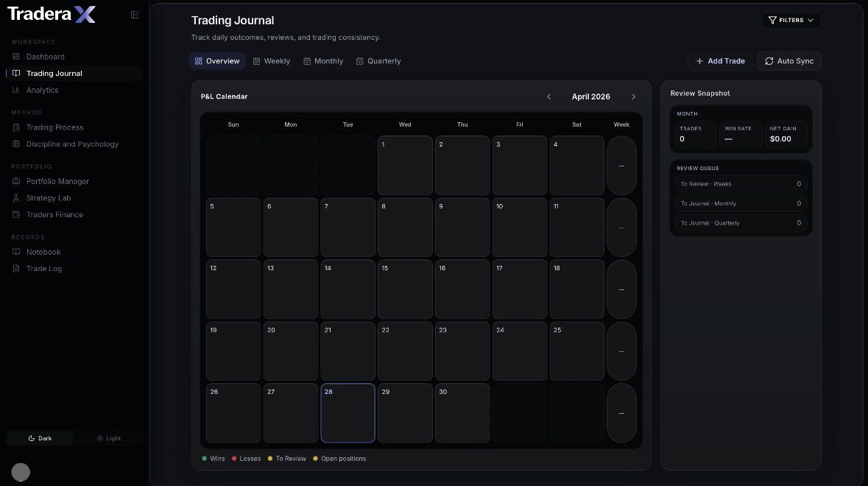Open Strategy Lab flask item
This screenshot has width=868, height=486.
click(x=49, y=197)
